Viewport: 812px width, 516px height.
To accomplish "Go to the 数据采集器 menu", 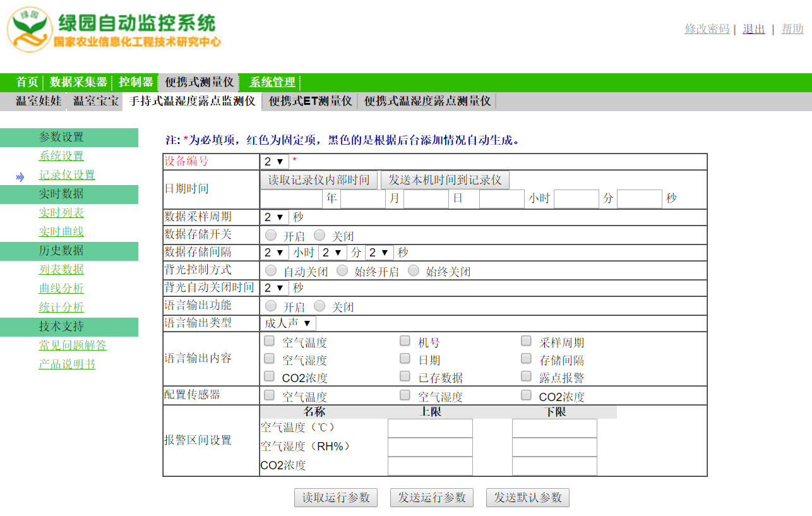I will coord(78,82).
